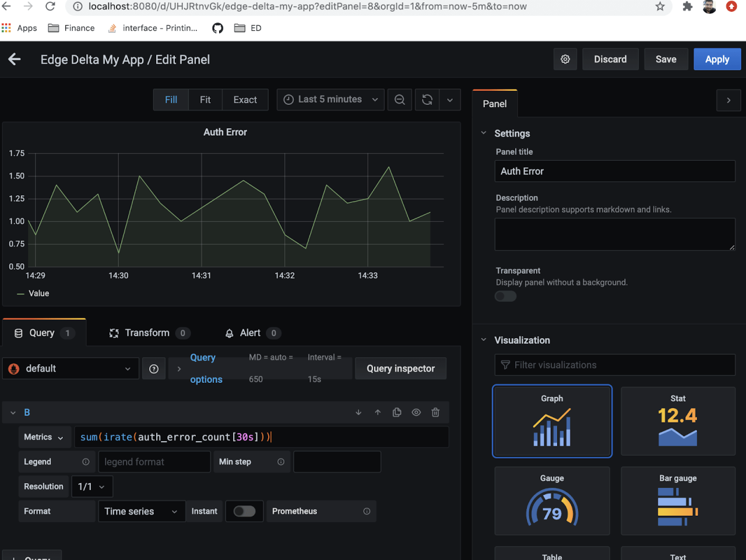The width and height of the screenshot is (746, 560).
Task: Open the default data source dropdown
Action: tap(71, 369)
